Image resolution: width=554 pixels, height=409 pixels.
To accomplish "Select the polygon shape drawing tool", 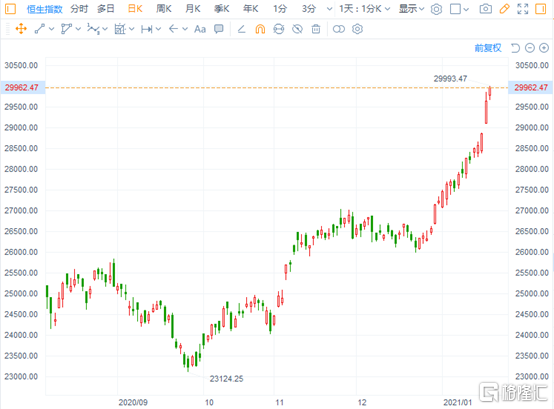I will (66, 29).
